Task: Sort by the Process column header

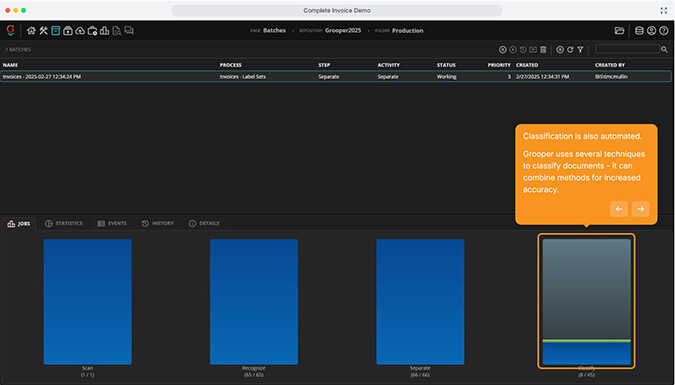Action: pos(230,65)
